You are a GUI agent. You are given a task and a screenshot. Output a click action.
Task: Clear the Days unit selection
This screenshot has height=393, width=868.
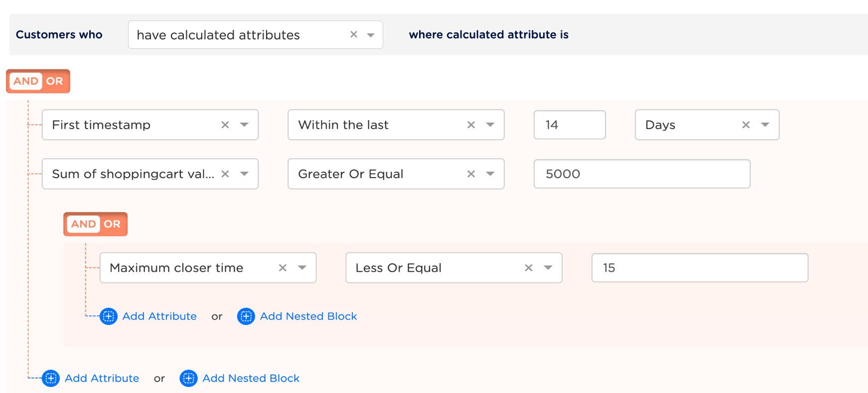tap(746, 125)
